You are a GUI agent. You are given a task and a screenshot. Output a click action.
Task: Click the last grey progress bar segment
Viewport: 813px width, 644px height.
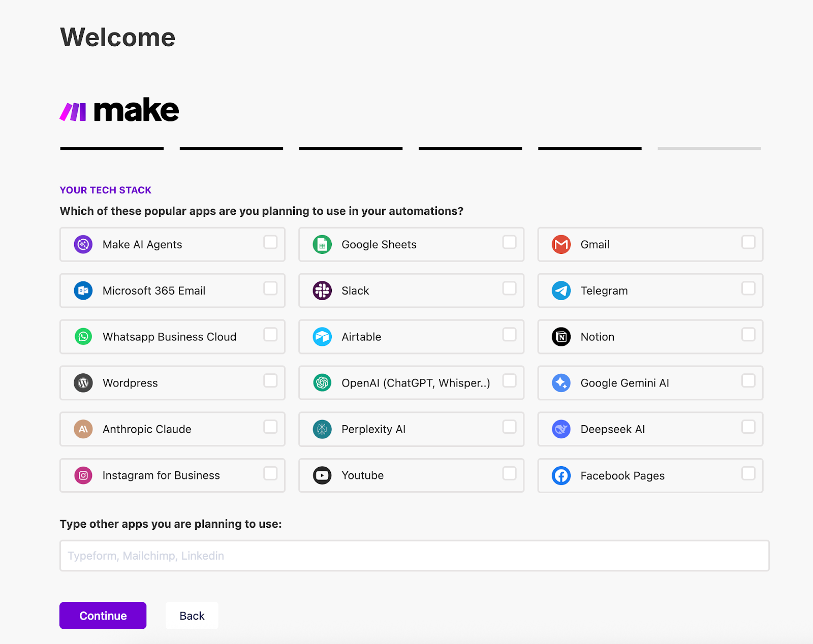point(709,148)
